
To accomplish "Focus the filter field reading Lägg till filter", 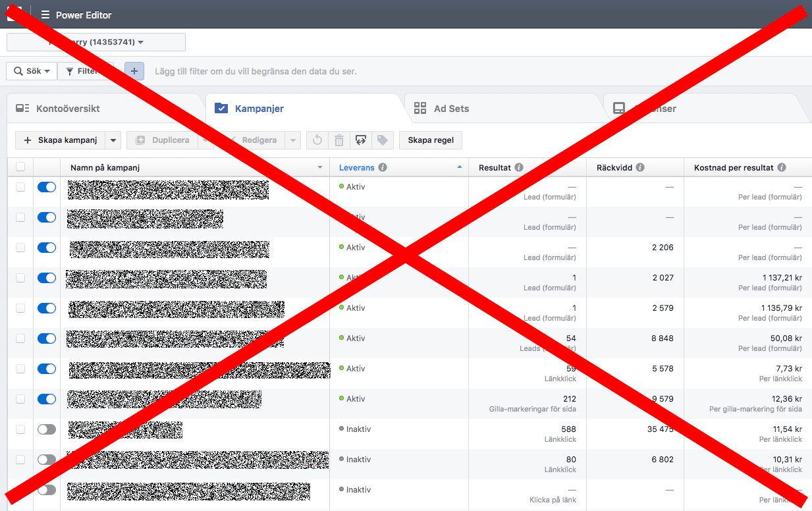I will pyautogui.click(x=256, y=71).
